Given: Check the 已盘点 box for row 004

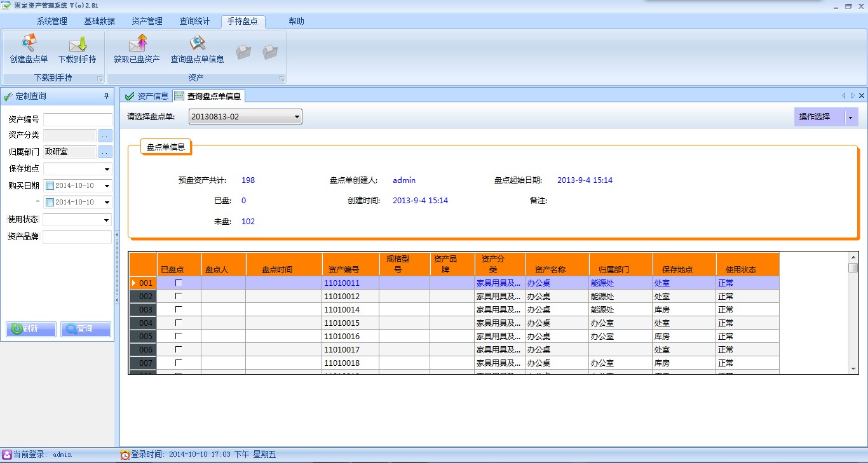Looking at the screenshot, I should [179, 323].
